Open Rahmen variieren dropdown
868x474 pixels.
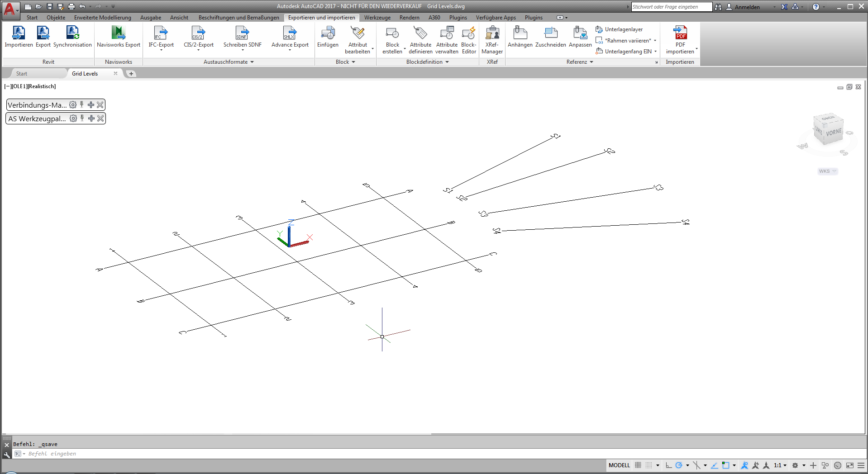pyautogui.click(x=655, y=41)
